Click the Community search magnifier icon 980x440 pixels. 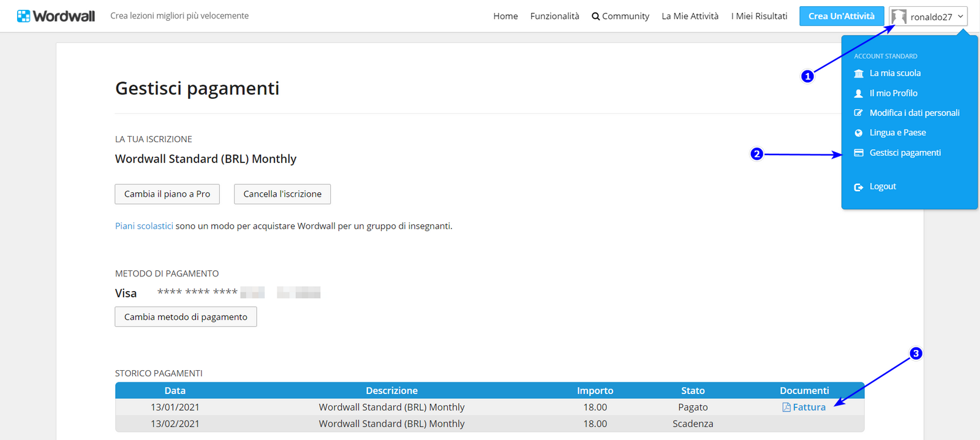[x=595, y=17]
